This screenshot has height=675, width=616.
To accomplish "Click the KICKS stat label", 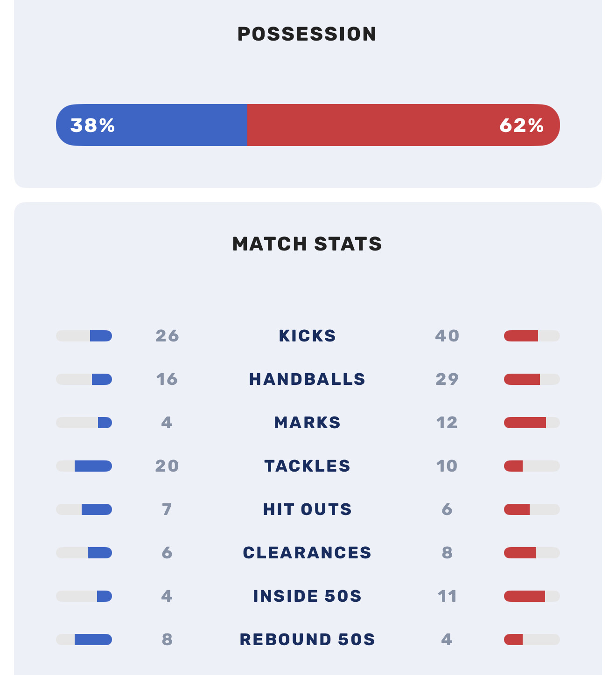I will (x=307, y=336).
